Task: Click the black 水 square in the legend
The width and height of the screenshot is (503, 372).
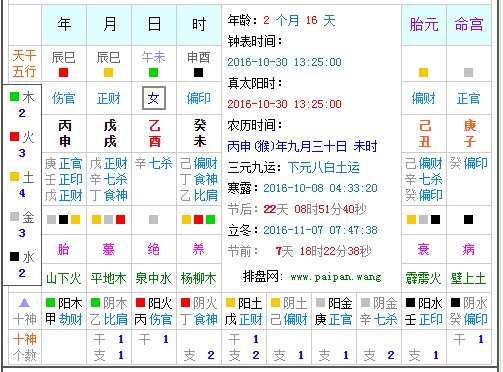Action: coord(15,256)
